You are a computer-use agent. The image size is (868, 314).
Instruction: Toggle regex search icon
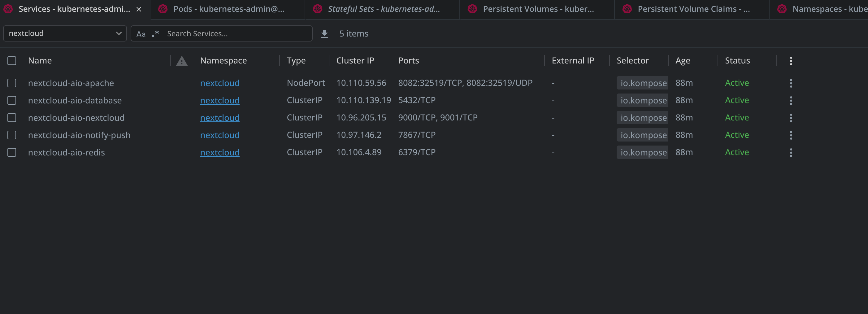pyautogui.click(x=155, y=33)
